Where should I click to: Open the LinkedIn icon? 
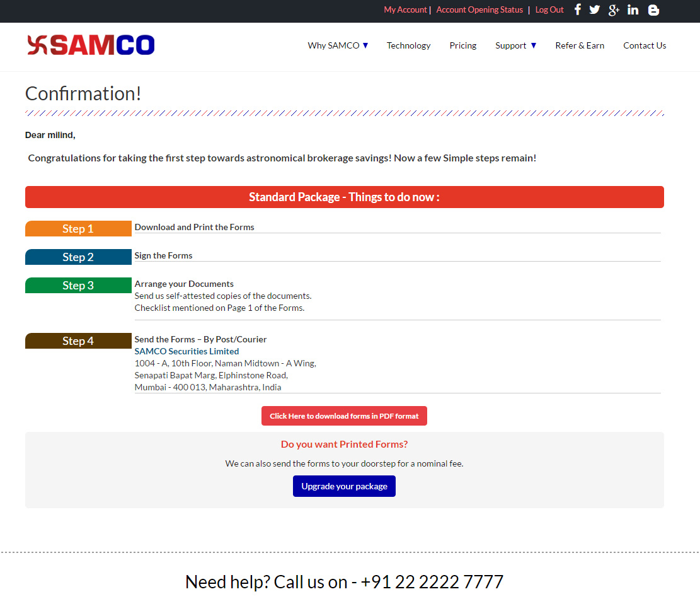point(633,10)
